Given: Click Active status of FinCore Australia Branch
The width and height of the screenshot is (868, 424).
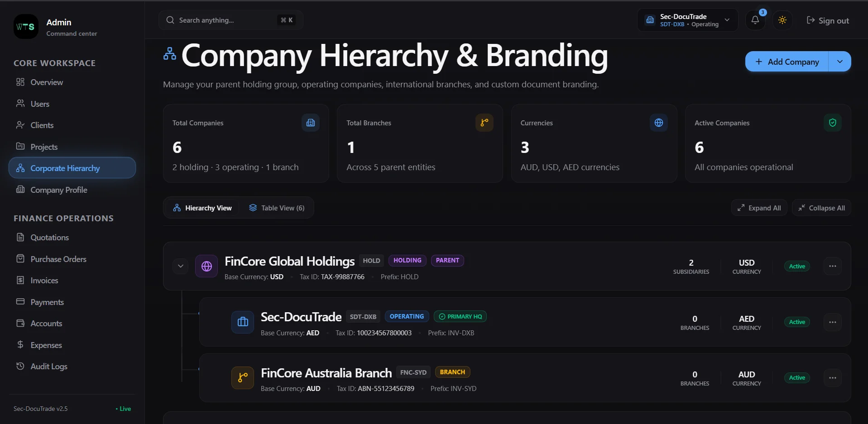Looking at the screenshot, I should pos(797,377).
